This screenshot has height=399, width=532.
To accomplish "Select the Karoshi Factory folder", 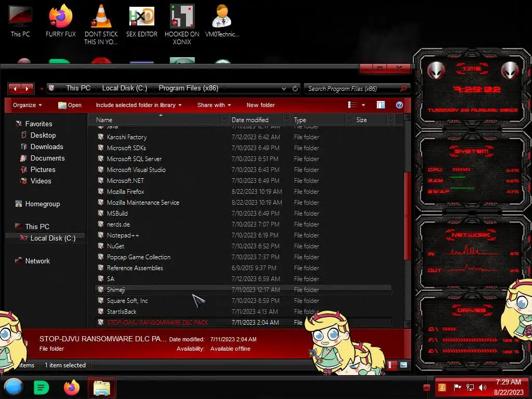I will coord(127,137).
